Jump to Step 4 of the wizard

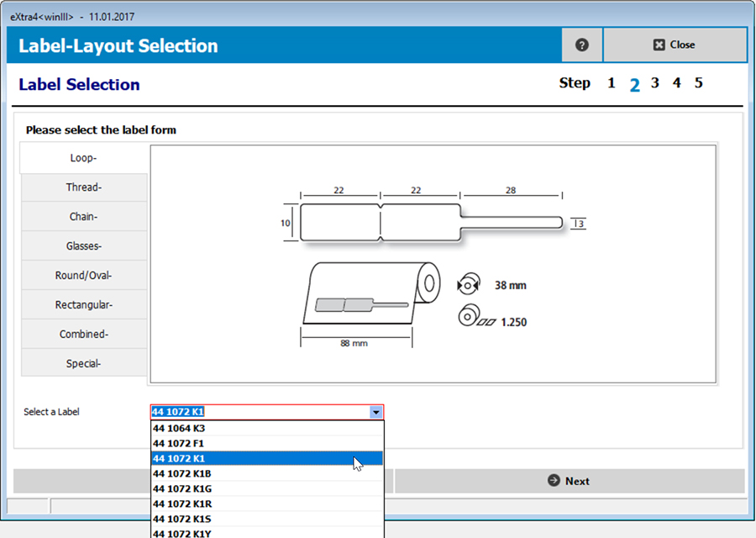676,82
